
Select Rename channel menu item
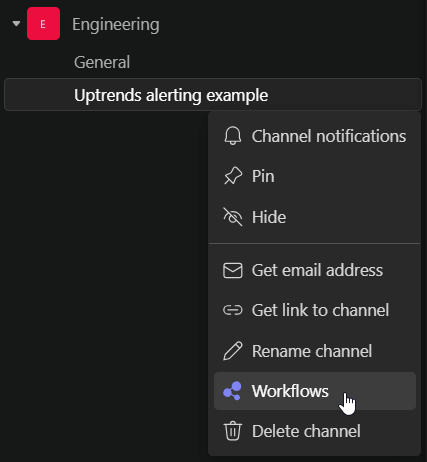coord(315,351)
